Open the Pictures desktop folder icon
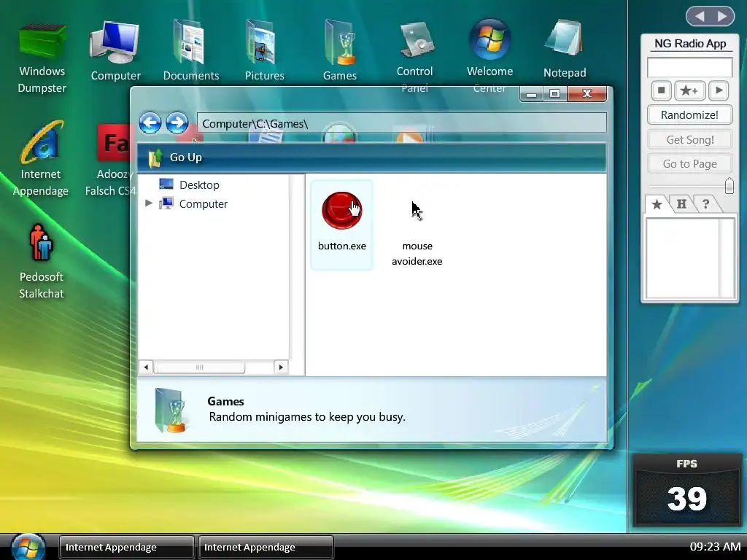 264,50
